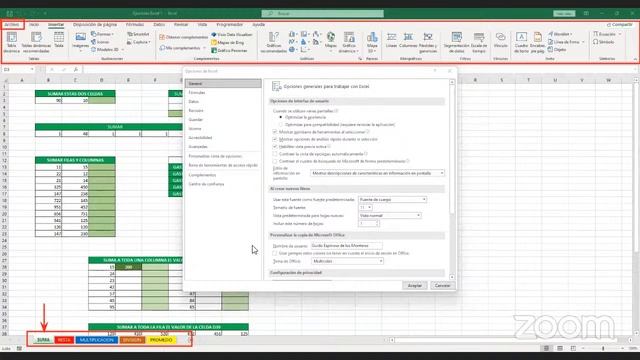
Task: Insert a Columnas sparkline
Action: tap(408, 40)
